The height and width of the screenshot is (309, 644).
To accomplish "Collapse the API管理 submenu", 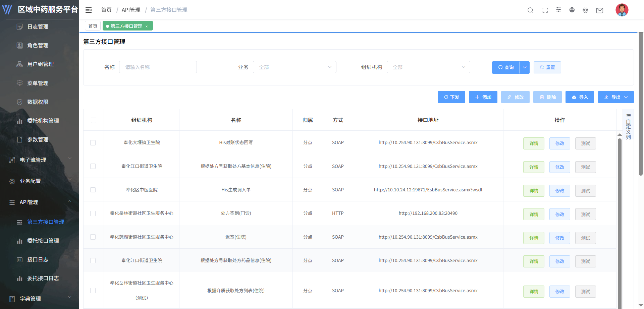I will (x=40, y=202).
